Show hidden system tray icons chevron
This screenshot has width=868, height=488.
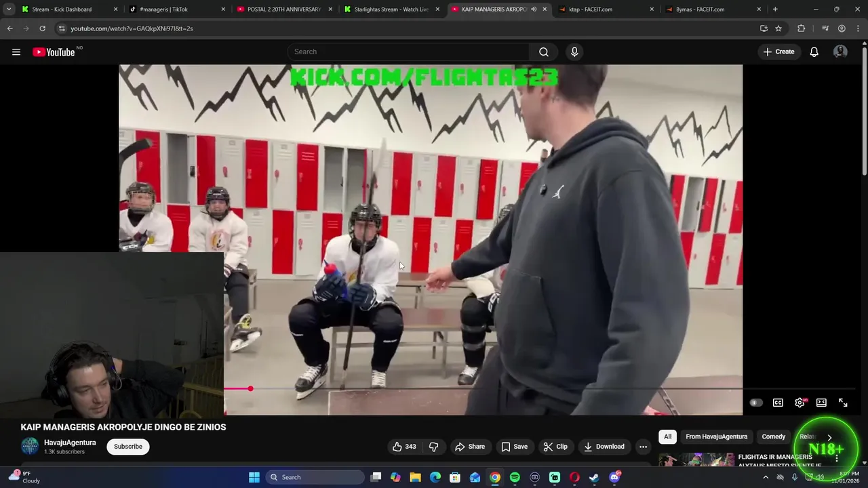point(766,477)
